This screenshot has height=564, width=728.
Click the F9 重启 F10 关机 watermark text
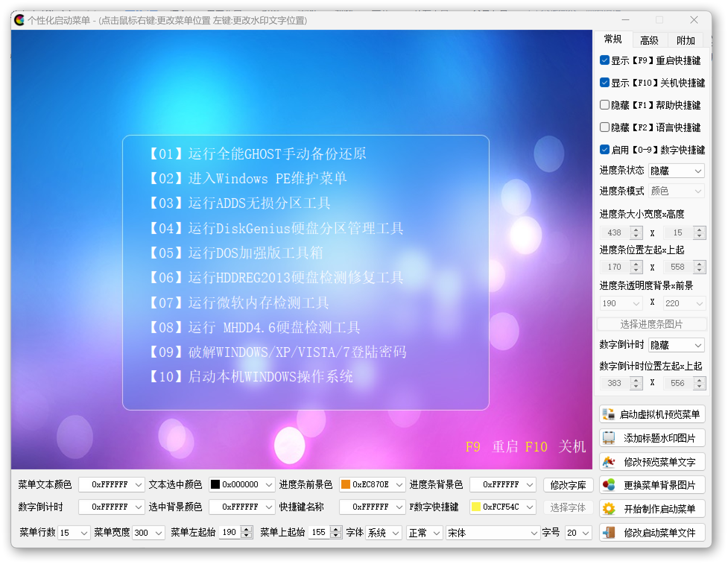point(525,446)
